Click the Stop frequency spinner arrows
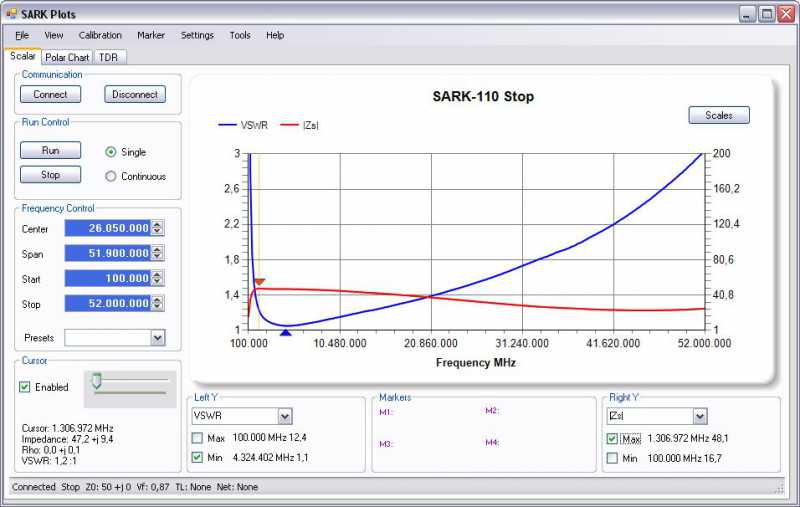This screenshot has width=800, height=507. pyautogui.click(x=158, y=303)
